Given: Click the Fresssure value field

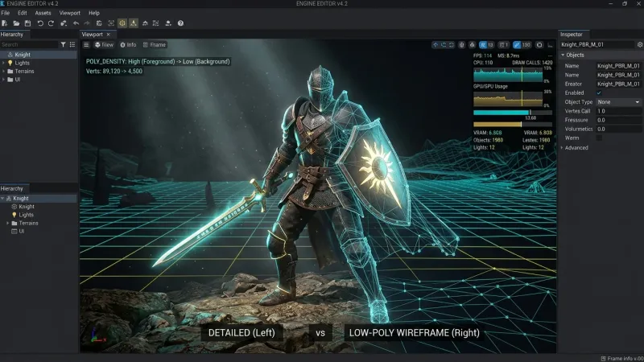Looking at the screenshot, I should [x=618, y=120].
